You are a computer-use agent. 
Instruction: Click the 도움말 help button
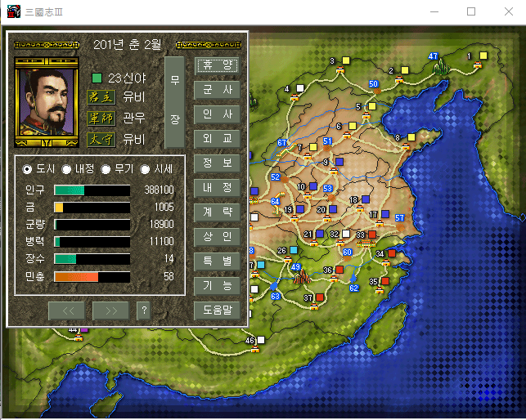pos(217,311)
